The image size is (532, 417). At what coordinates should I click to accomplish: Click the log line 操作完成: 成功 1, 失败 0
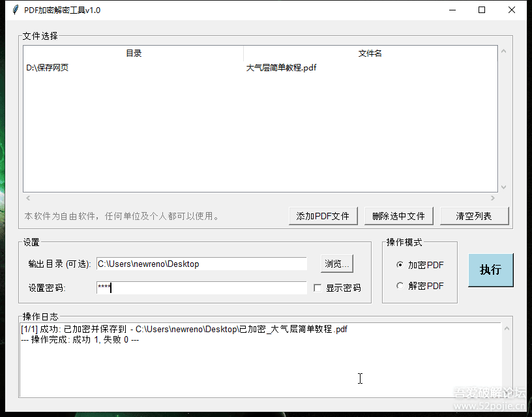tap(80, 339)
